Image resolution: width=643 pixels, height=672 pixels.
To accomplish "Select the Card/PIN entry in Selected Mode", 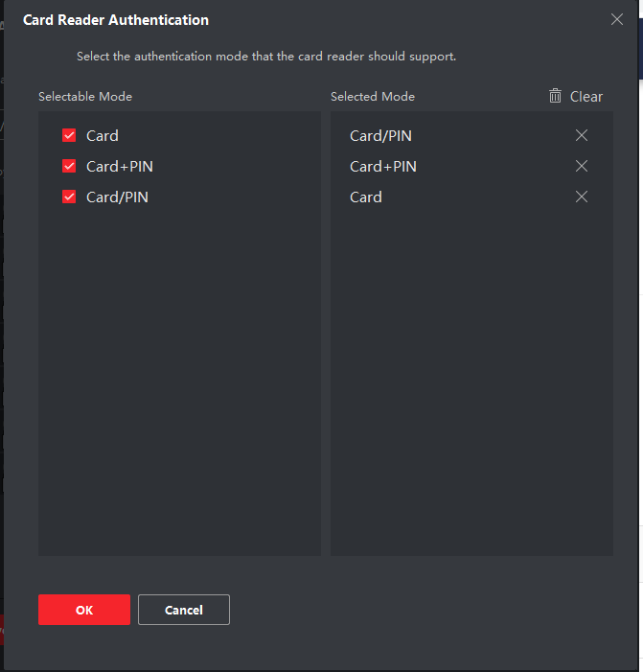I will point(380,136).
